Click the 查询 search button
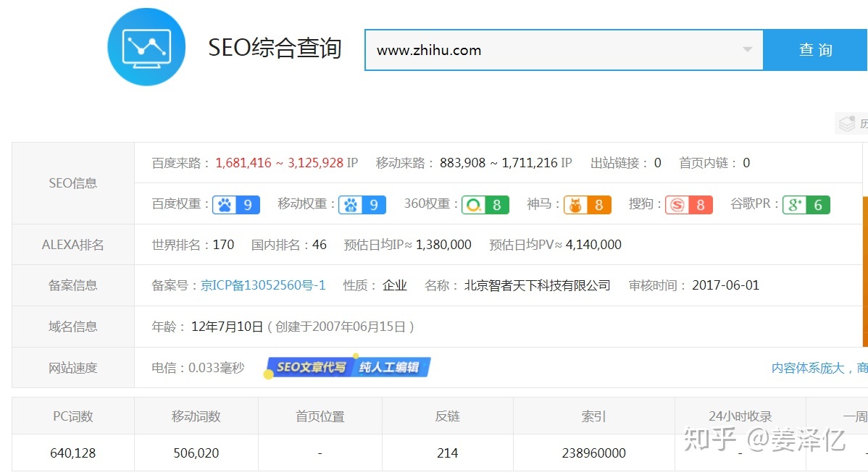The height and width of the screenshot is (475, 868). pos(815,50)
